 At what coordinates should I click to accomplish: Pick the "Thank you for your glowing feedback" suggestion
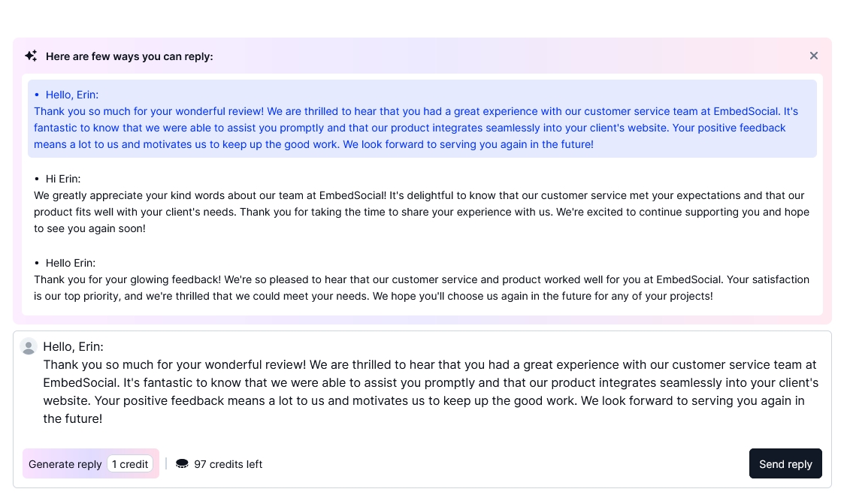click(422, 288)
